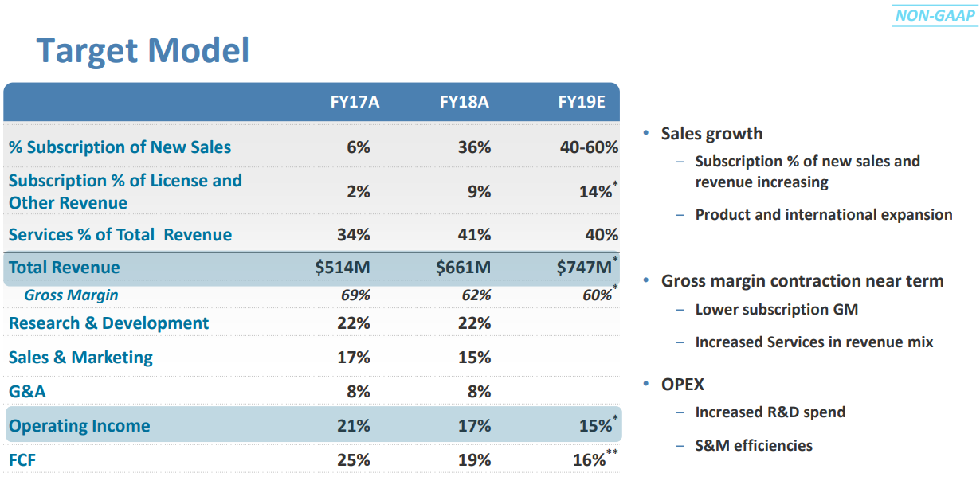
Task: Click the FCF row label
Action: tap(22, 460)
